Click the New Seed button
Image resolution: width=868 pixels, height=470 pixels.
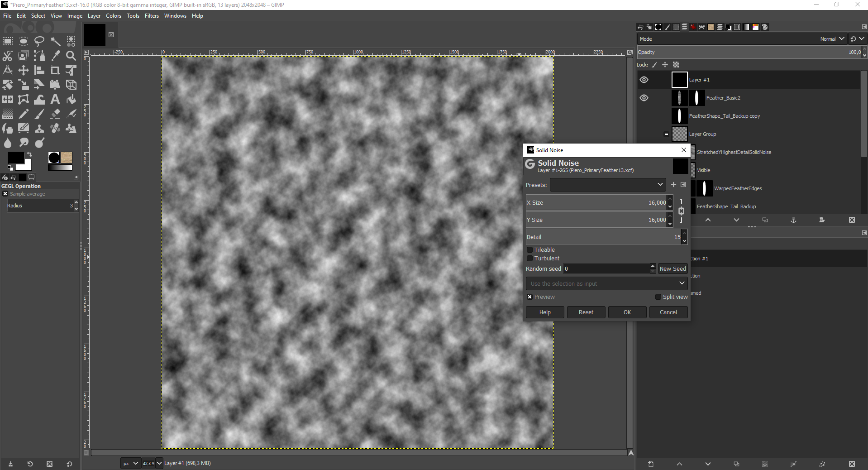pos(672,269)
